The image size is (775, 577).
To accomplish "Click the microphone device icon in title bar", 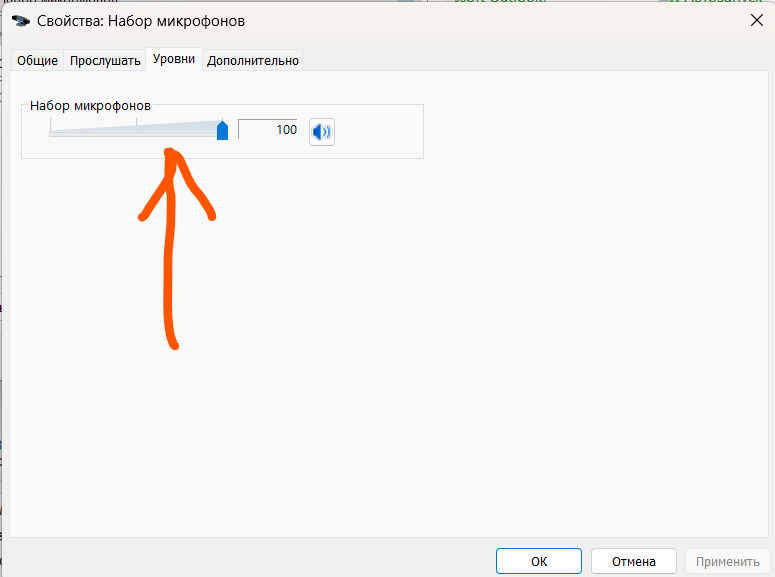I will tap(21, 21).
